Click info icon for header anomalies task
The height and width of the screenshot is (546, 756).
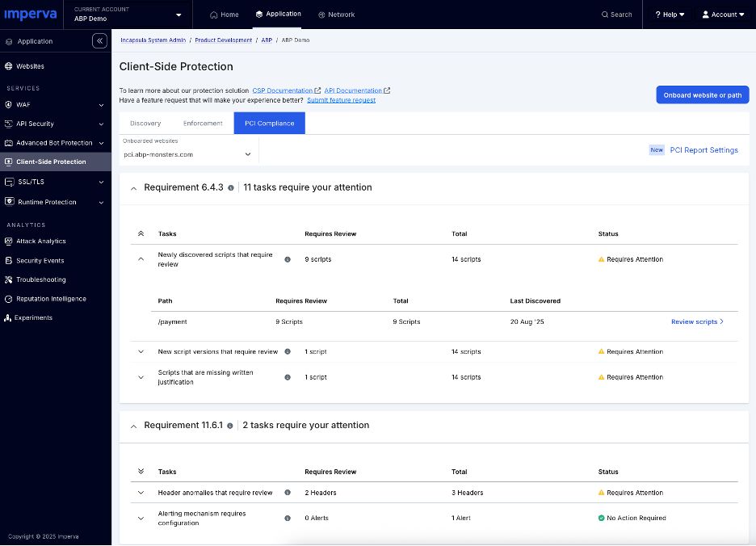(x=288, y=493)
